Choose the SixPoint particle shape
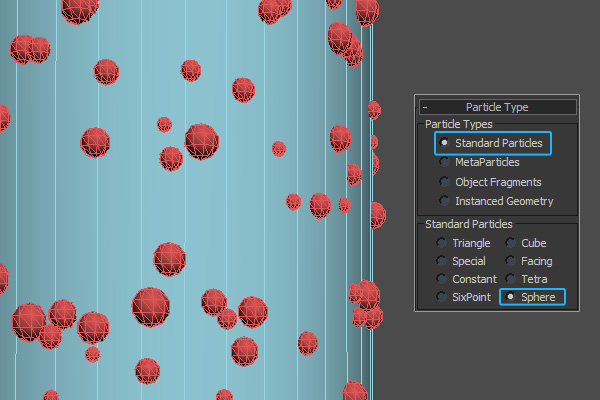600x400 pixels. coord(441,297)
